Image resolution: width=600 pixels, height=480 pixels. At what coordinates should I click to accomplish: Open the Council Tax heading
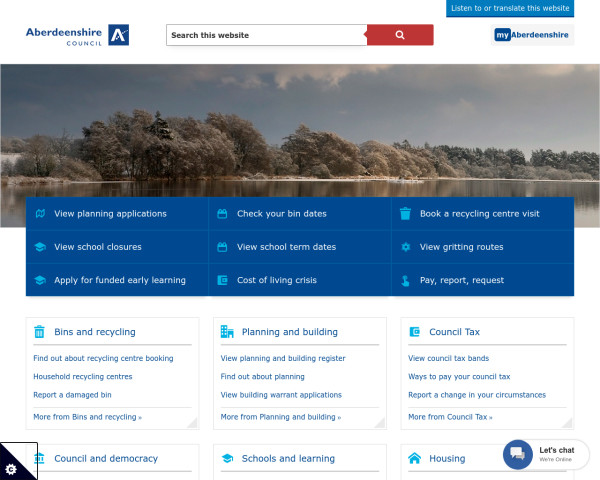455,332
